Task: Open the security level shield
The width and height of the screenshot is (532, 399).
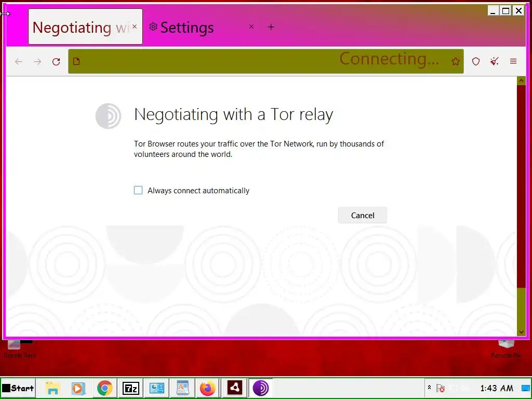Action: pos(476,61)
